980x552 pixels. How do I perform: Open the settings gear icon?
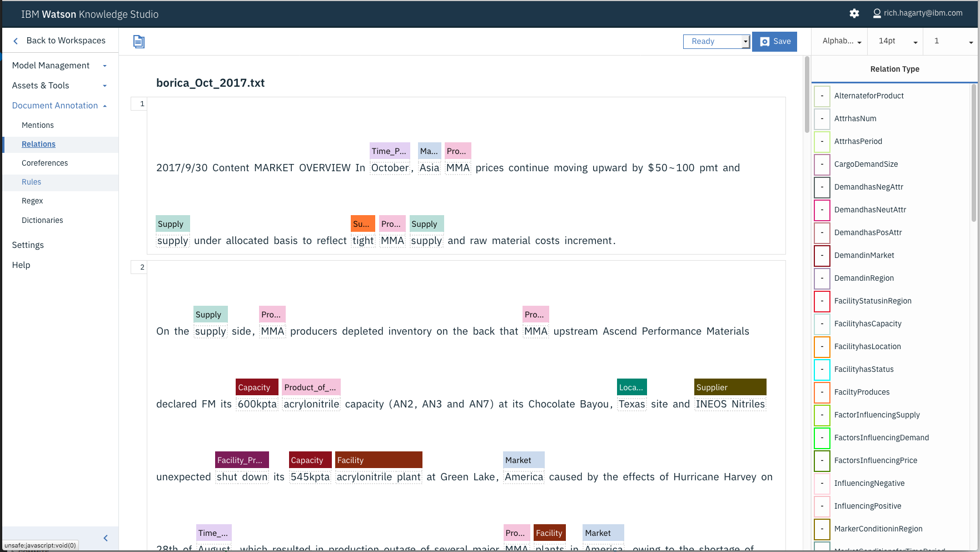click(x=854, y=13)
